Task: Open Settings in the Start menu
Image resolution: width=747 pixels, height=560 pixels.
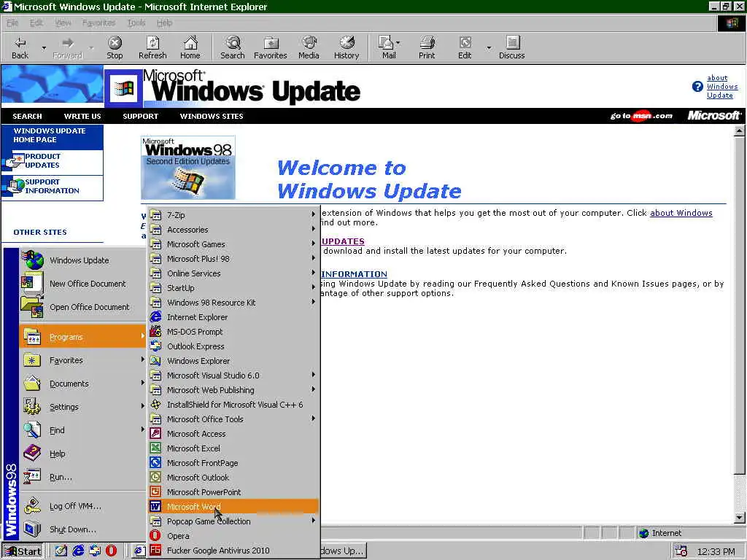Action: 83,407
